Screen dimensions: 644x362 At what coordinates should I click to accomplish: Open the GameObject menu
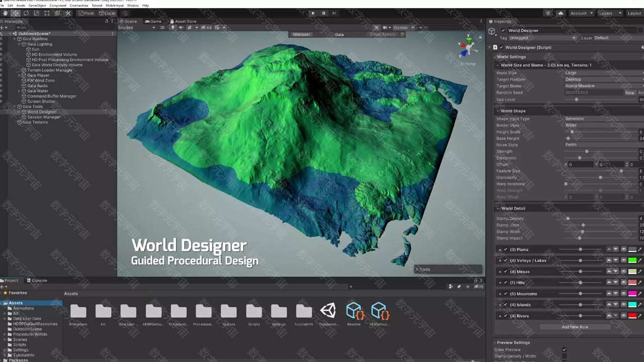coord(37,6)
